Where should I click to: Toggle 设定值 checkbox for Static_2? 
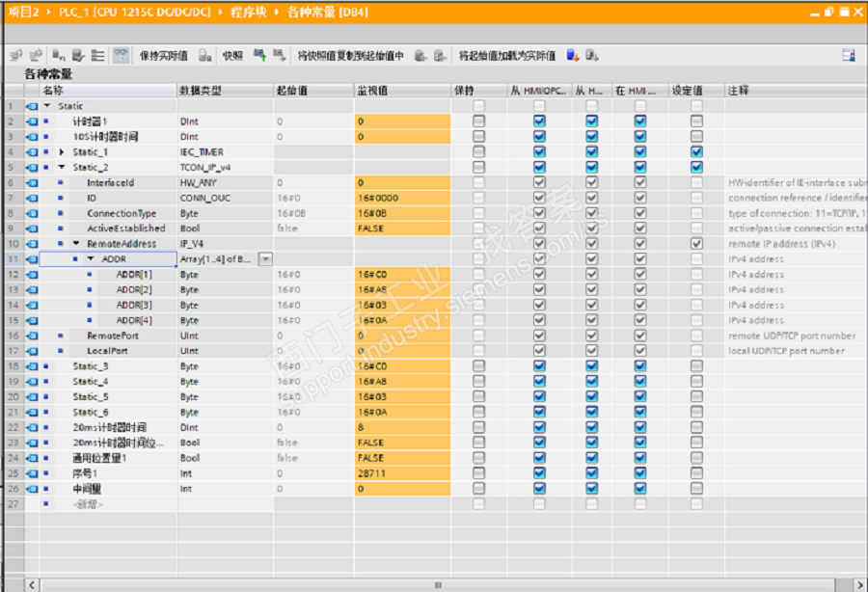pyautogui.click(x=697, y=167)
